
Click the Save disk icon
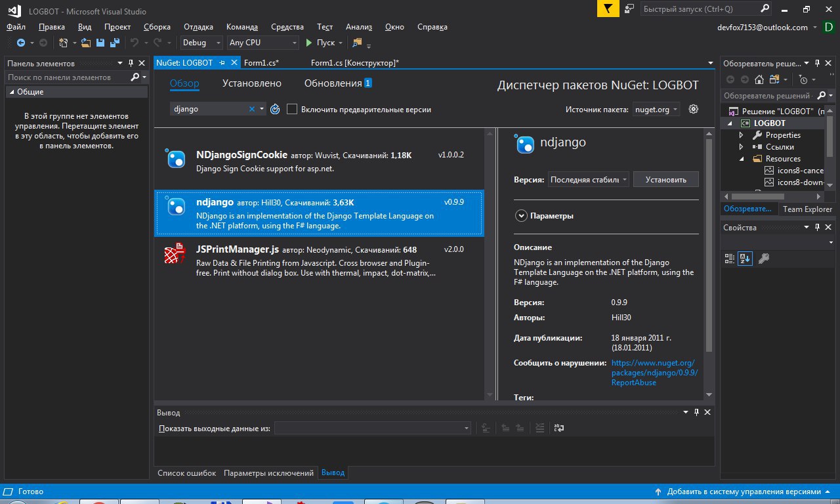(x=100, y=43)
